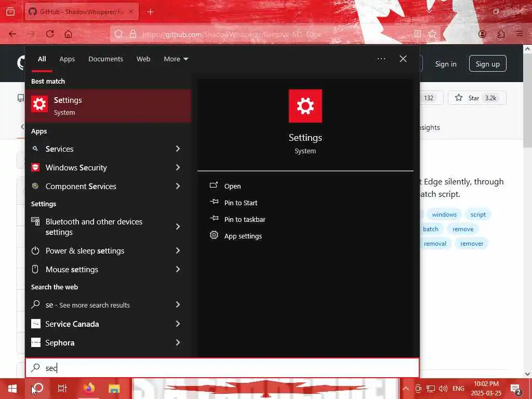Viewport: 532px width, 399px height.
Task: Expand Bluetooth settings result chevron
Action: [178, 227]
